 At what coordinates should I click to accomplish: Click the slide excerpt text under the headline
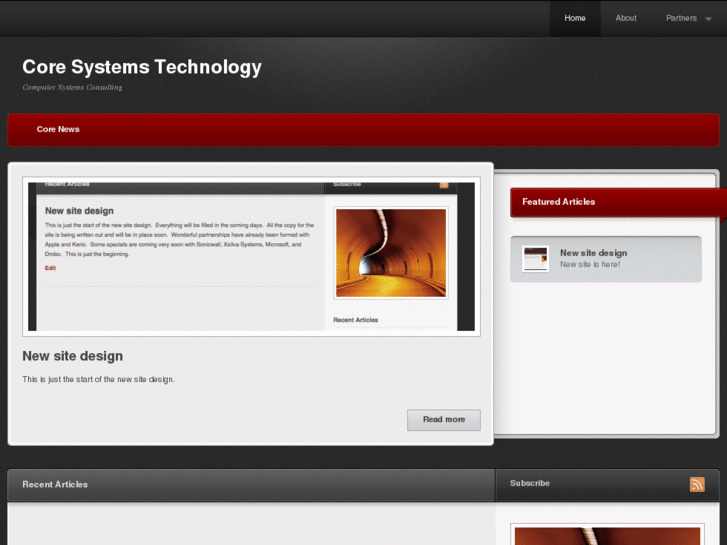[x=98, y=379]
